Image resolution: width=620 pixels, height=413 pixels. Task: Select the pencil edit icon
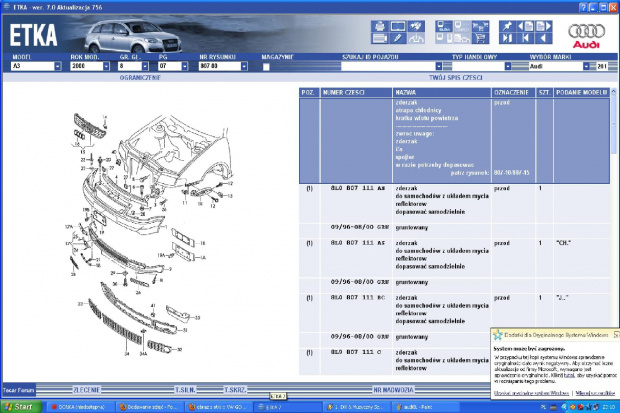tap(398, 38)
